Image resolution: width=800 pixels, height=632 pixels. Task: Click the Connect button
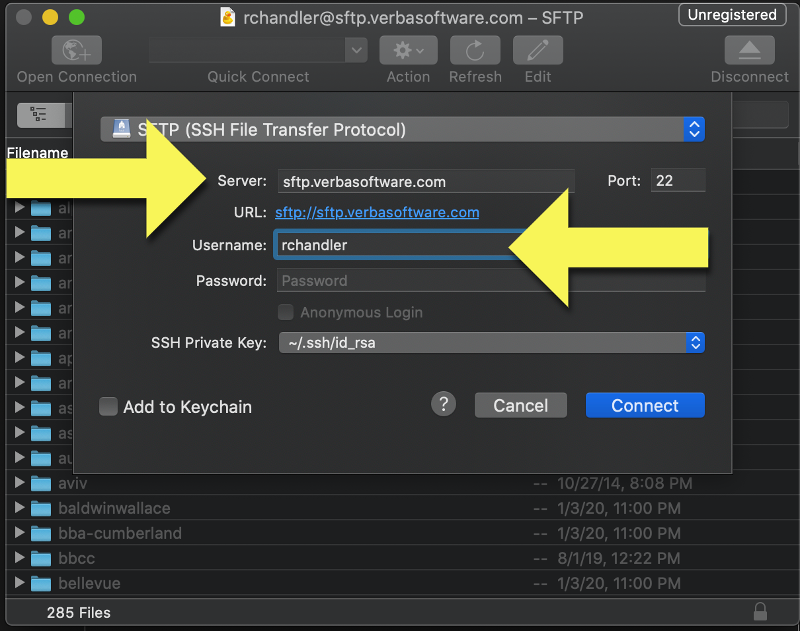(x=645, y=405)
